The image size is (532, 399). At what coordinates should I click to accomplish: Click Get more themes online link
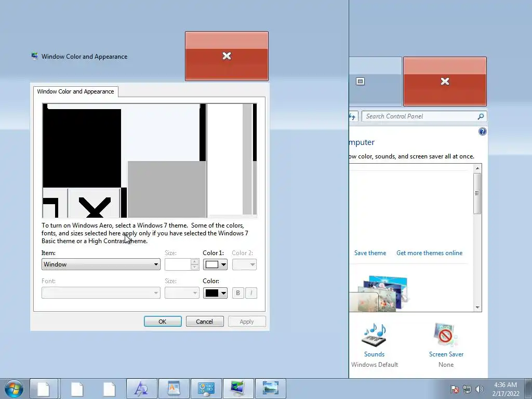[x=429, y=253]
